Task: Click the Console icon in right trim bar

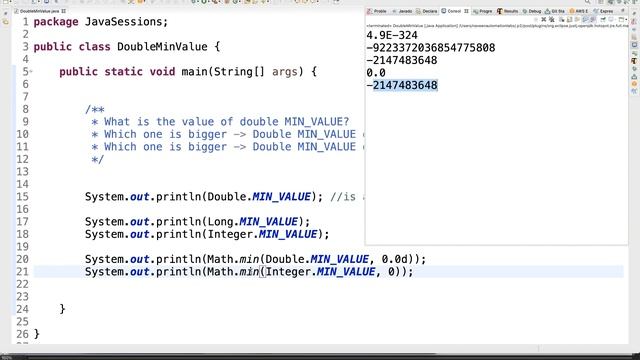Action: (x=634, y=45)
